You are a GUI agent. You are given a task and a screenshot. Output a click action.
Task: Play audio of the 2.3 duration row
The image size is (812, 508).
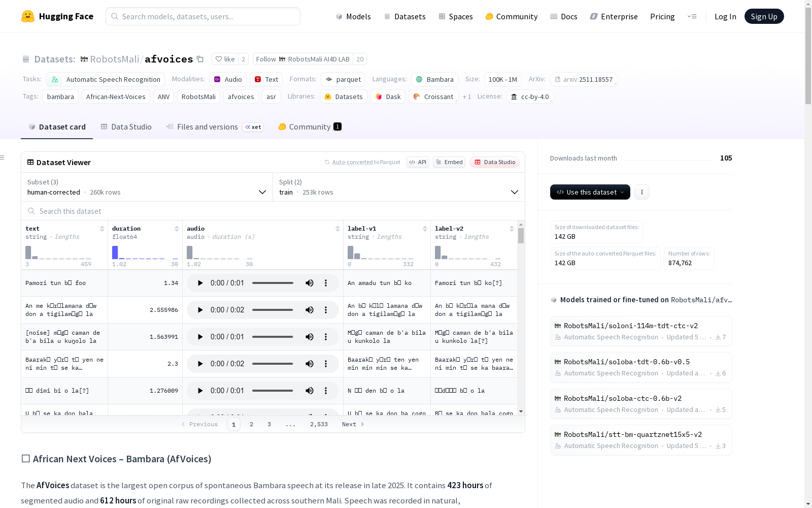pyautogui.click(x=200, y=364)
